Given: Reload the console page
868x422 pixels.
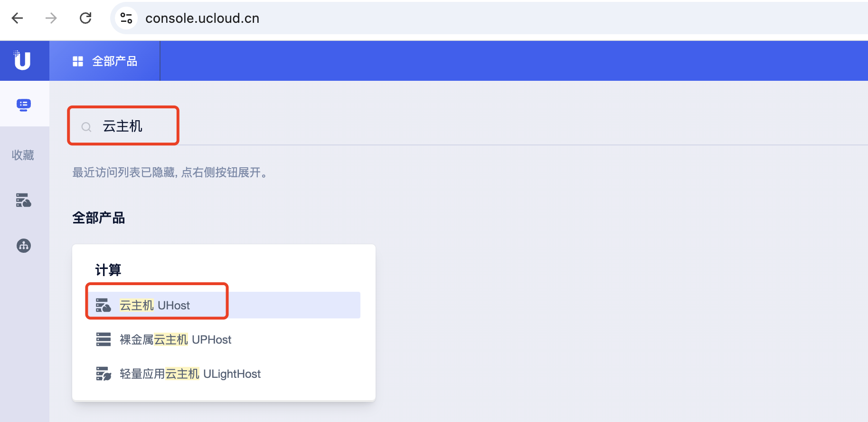Looking at the screenshot, I should coord(85,18).
